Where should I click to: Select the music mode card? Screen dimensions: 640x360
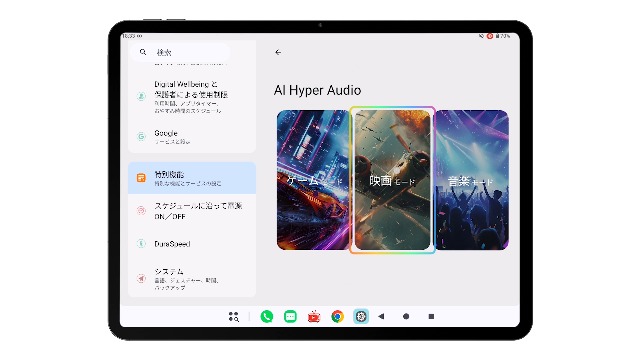click(x=472, y=180)
